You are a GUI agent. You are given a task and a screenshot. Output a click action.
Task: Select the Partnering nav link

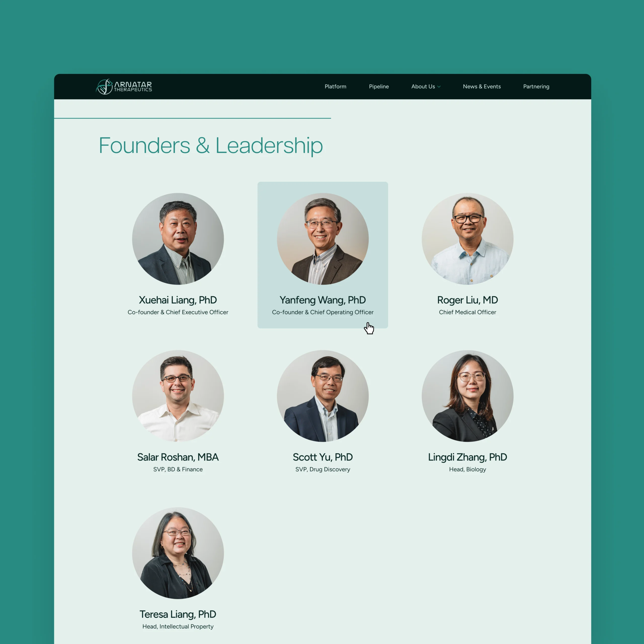pos(536,87)
